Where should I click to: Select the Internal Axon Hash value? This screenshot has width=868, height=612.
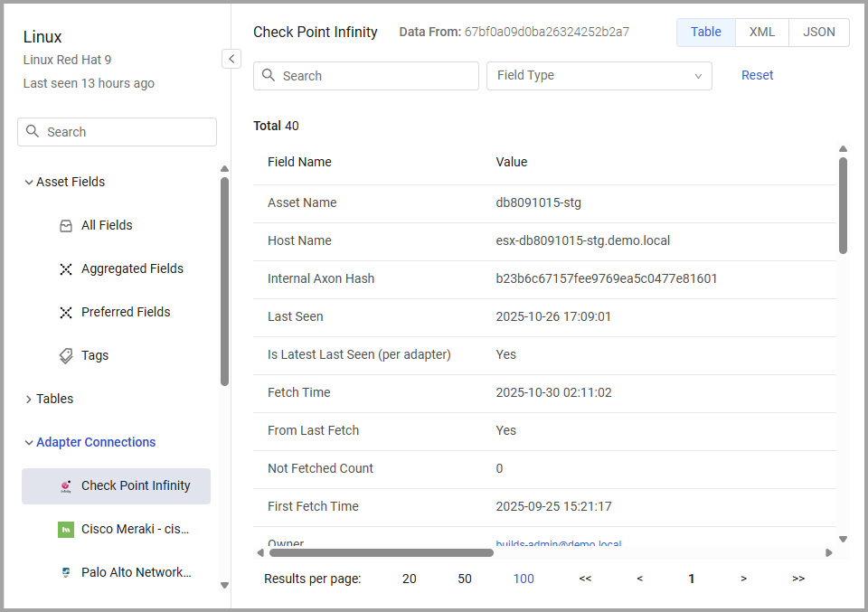click(606, 278)
